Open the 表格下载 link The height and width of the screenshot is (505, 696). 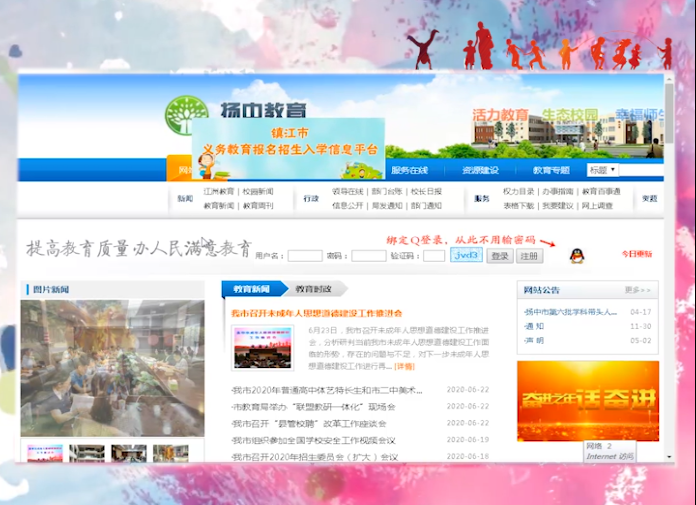pyautogui.click(x=518, y=206)
